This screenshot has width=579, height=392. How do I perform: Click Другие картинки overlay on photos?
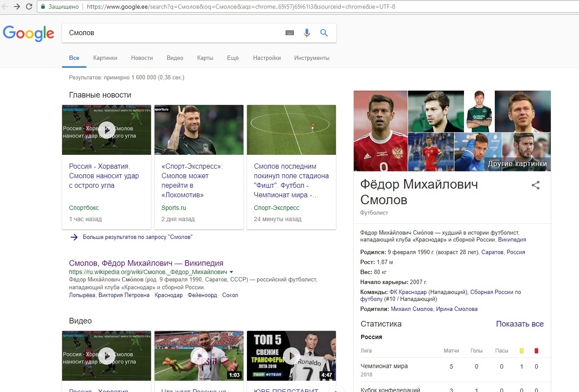click(x=517, y=163)
